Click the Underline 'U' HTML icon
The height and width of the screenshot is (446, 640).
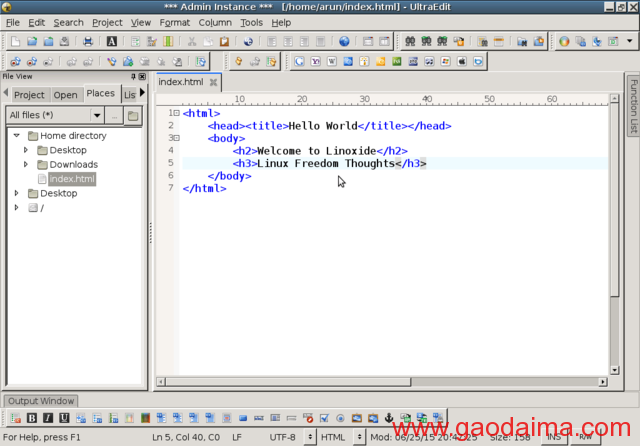click(64, 418)
